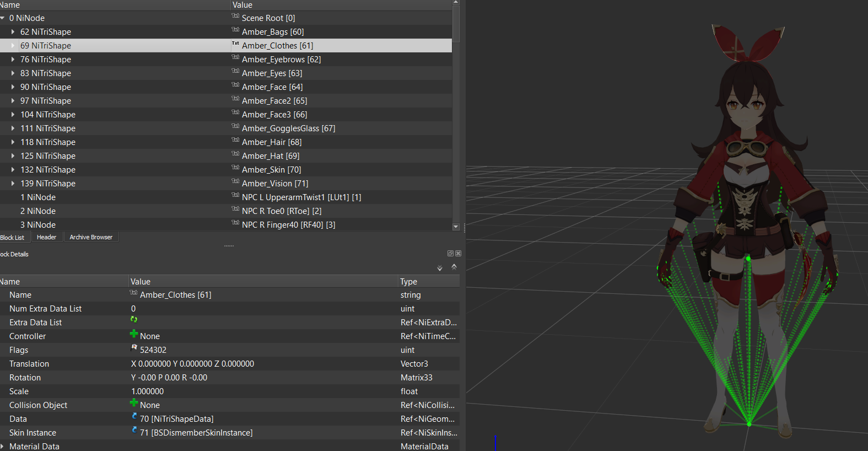Screen dimensions: 868x451
Task: Click the double down arrow in Block Details
Action: [x=440, y=268]
